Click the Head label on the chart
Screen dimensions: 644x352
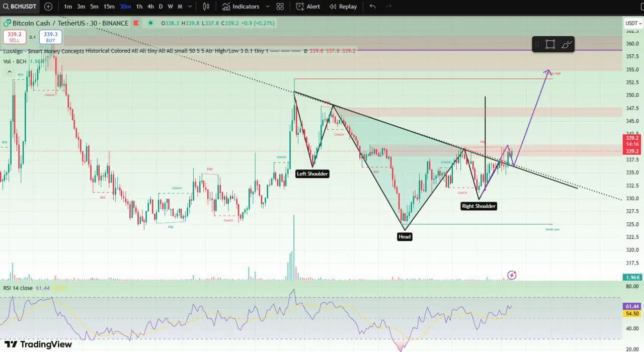tap(405, 236)
